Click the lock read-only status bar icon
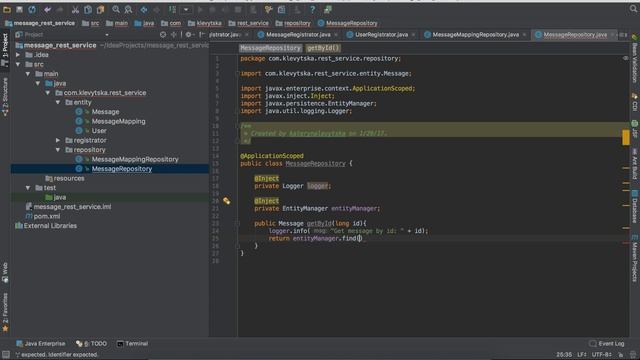Image resolution: width=640 pixels, height=360 pixels. coord(620,355)
